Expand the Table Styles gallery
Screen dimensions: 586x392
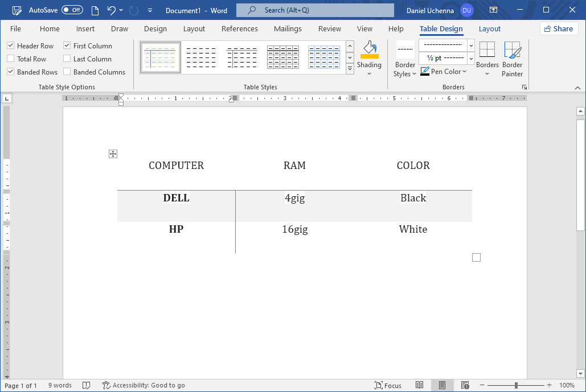(350, 69)
